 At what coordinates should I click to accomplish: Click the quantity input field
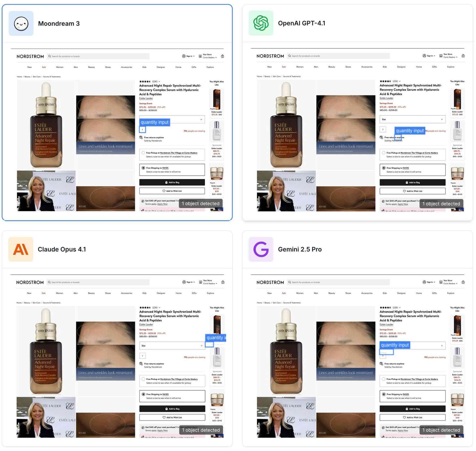point(143,130)
